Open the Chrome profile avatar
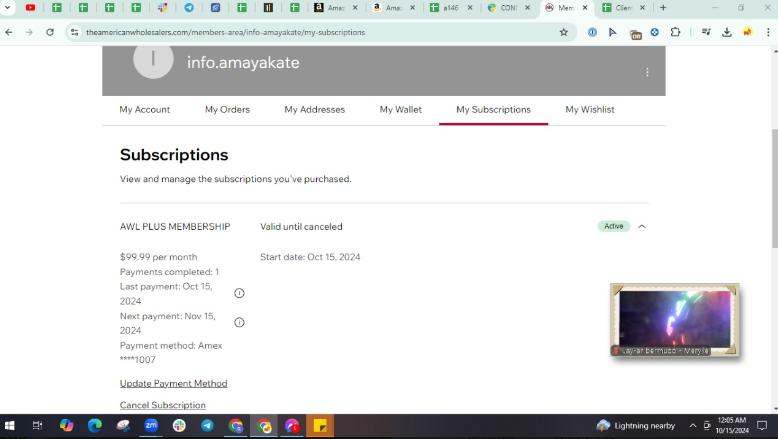Viewport: 778px width, 439px height. (x=747, y=32)
